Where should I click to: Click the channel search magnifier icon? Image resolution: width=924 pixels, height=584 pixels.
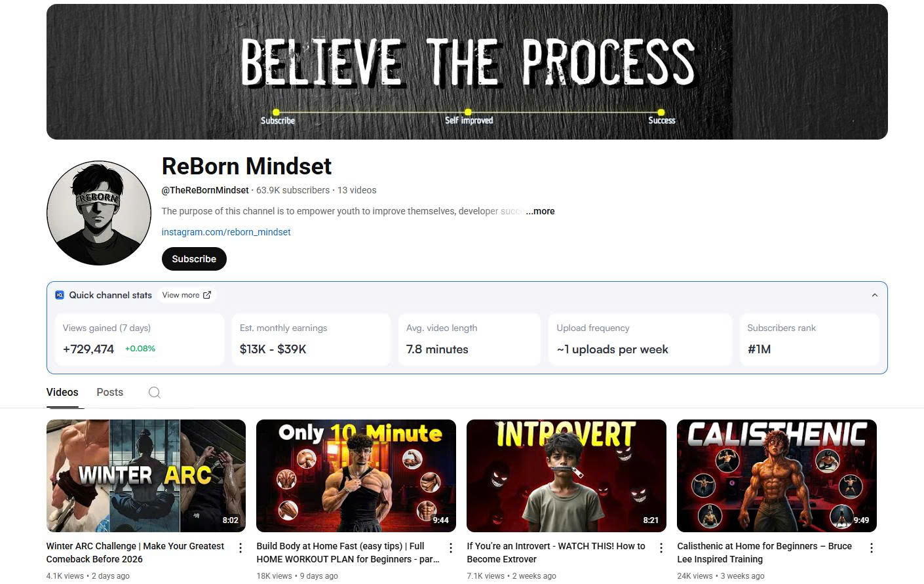[154, 393]
